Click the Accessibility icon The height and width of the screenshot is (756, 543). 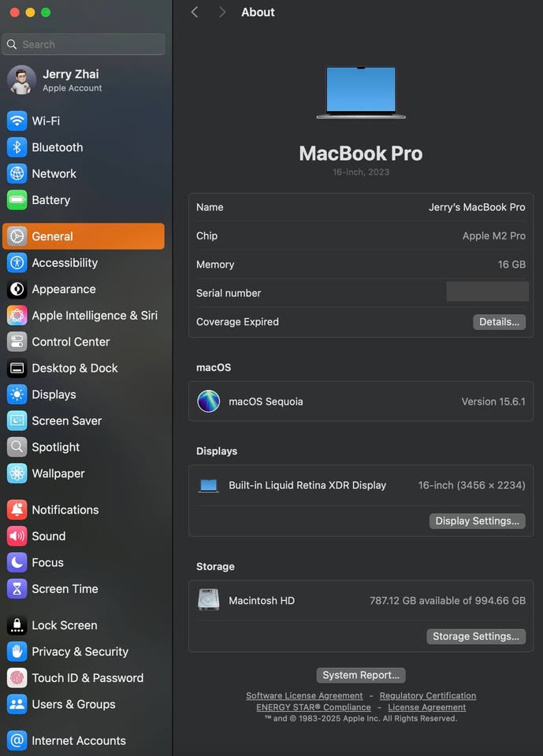(17, 263)
